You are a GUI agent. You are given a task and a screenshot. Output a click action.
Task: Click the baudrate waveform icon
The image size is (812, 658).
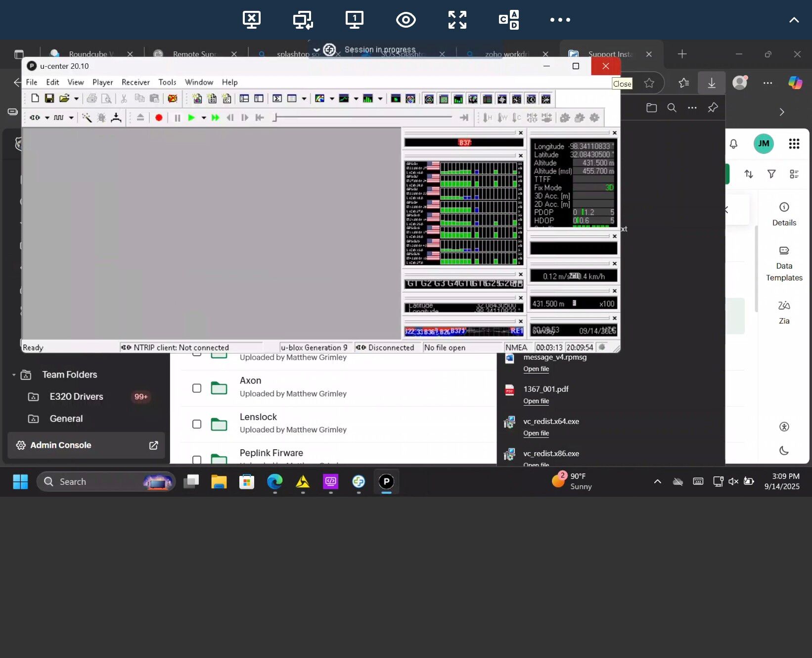[x=59, y=118]
